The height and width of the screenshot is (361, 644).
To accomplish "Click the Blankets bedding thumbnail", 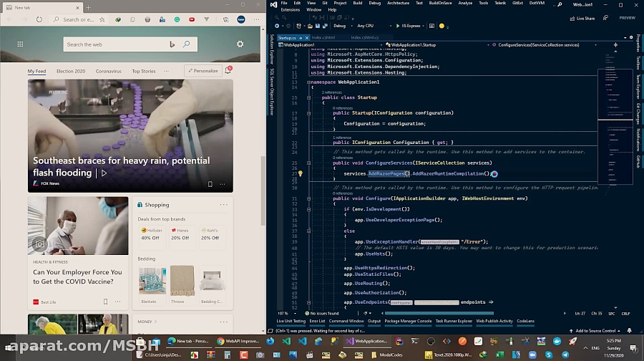I will tap(152, 281).
